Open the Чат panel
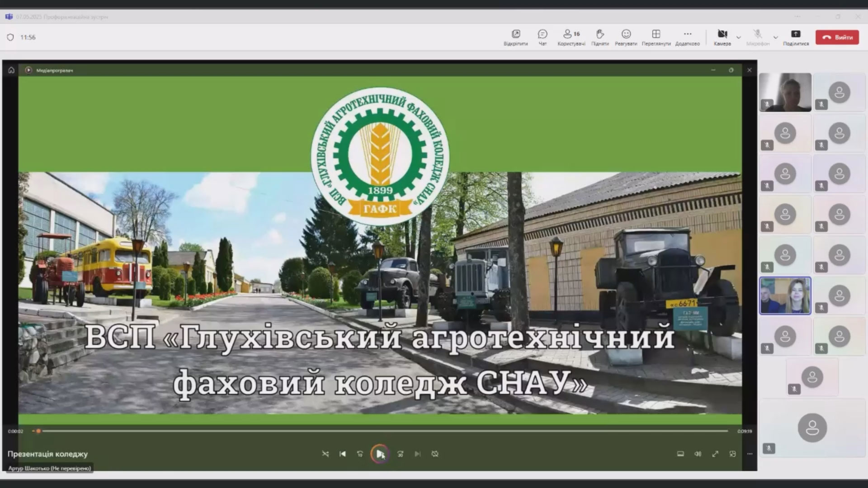Screen dimensions: 868x488 (x=542, y=37)
